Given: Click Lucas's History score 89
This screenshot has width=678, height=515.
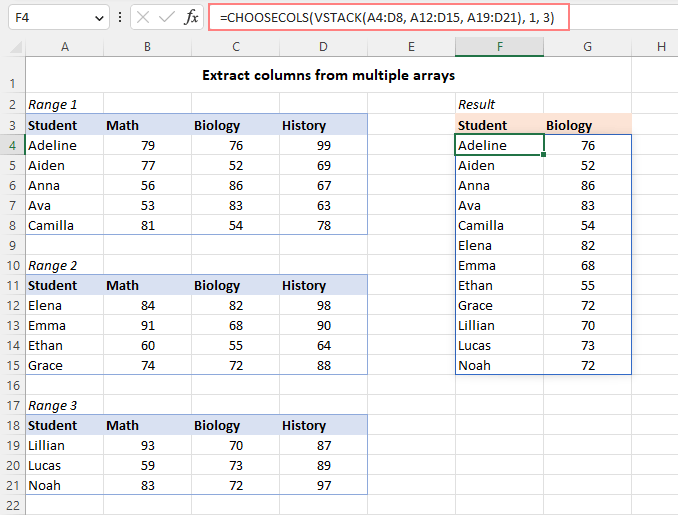Looking at the screenshot, I should coord(323,465).
